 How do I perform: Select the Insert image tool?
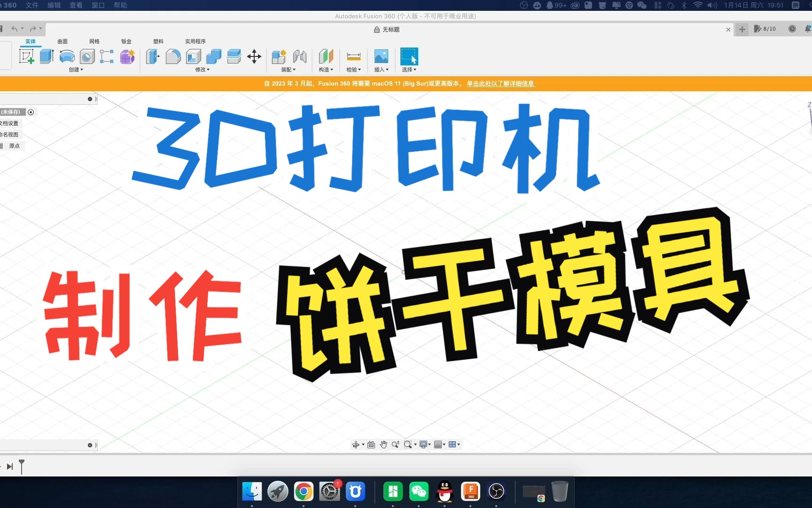pos(381,57)
